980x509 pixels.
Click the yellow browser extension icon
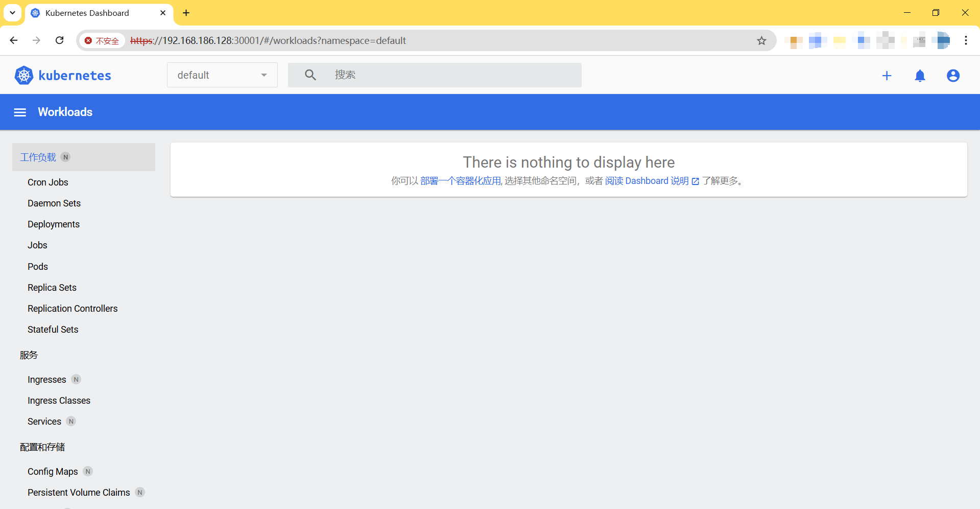tap(840, 41)
